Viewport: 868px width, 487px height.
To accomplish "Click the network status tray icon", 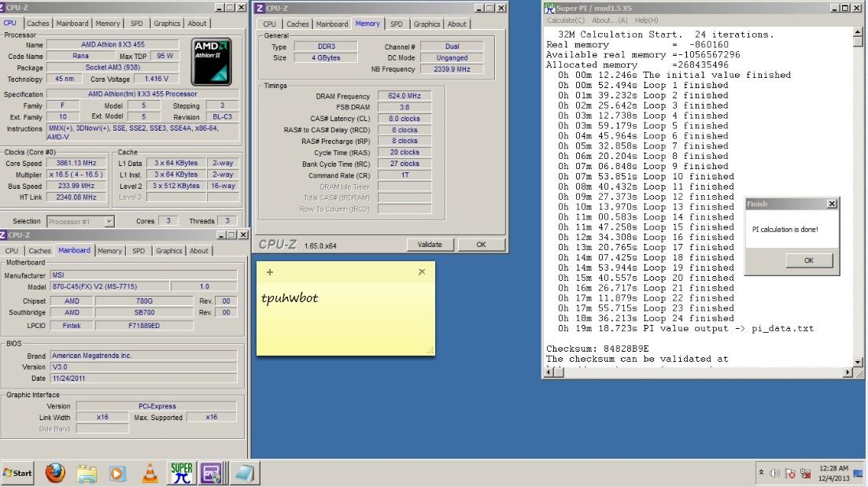I will click(x=806, y=473).
